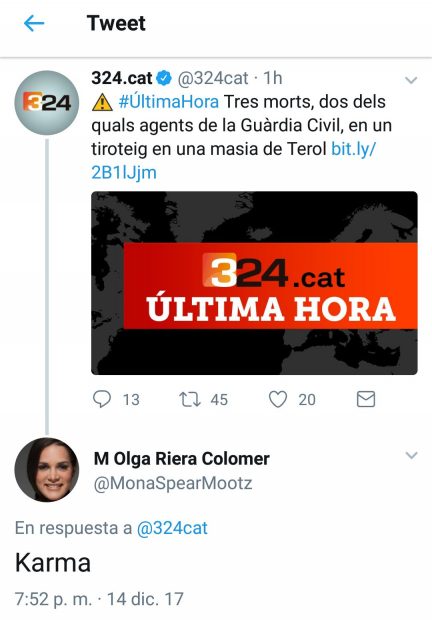The width and height of the screenshot is (432, 620).
Task: Click the blue verified badge
Action: [x=164, y=78]
